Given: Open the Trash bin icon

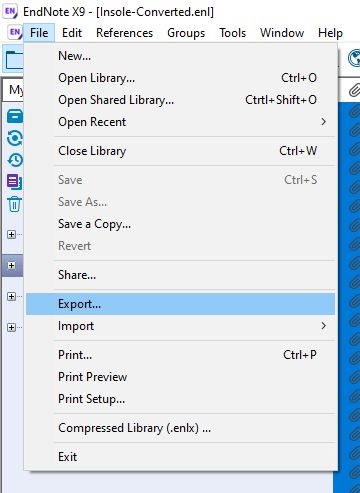Looking at the screenshot, I should (15, 204).
